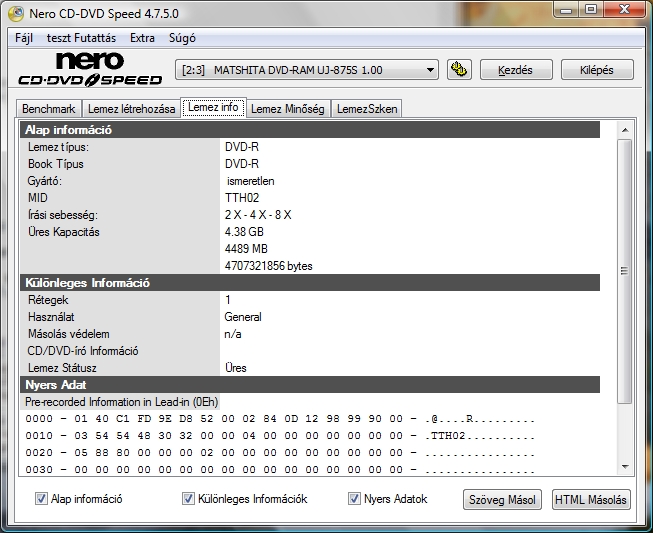Close the Nero CD-DVD Speed window
This screenshot has height=533, width=653.
(x=624, y=9)
